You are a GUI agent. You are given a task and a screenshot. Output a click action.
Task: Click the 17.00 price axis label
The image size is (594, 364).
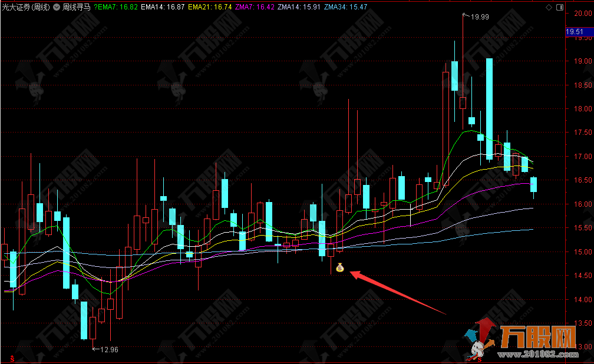click(x=583, y=157)
